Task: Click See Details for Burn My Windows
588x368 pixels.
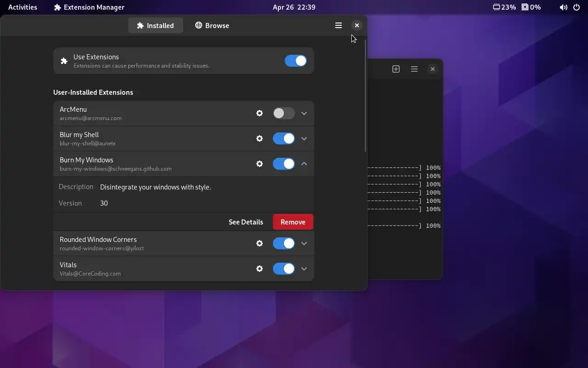Action: pos(246,222)
